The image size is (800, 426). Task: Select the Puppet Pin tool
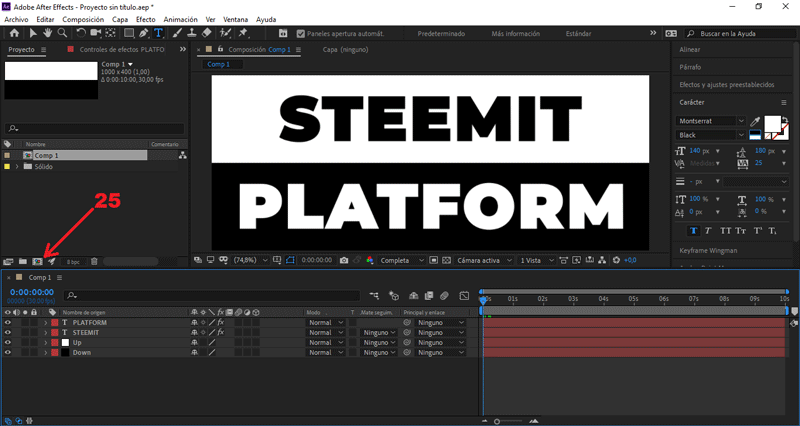(x=243, y=33)
